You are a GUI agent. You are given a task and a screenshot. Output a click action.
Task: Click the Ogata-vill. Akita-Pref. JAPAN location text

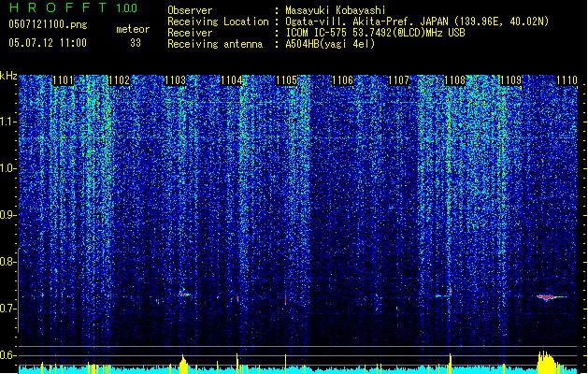(x=417, y=22)
